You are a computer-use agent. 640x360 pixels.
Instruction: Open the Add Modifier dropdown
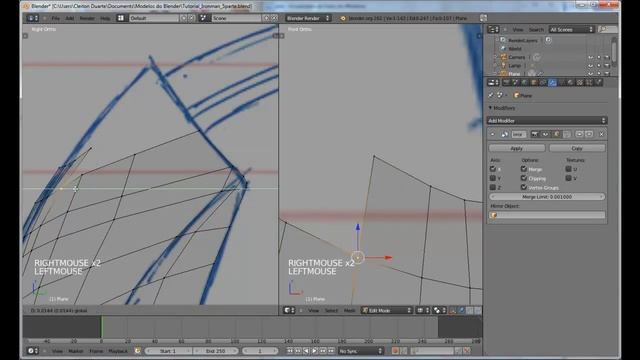547,121
